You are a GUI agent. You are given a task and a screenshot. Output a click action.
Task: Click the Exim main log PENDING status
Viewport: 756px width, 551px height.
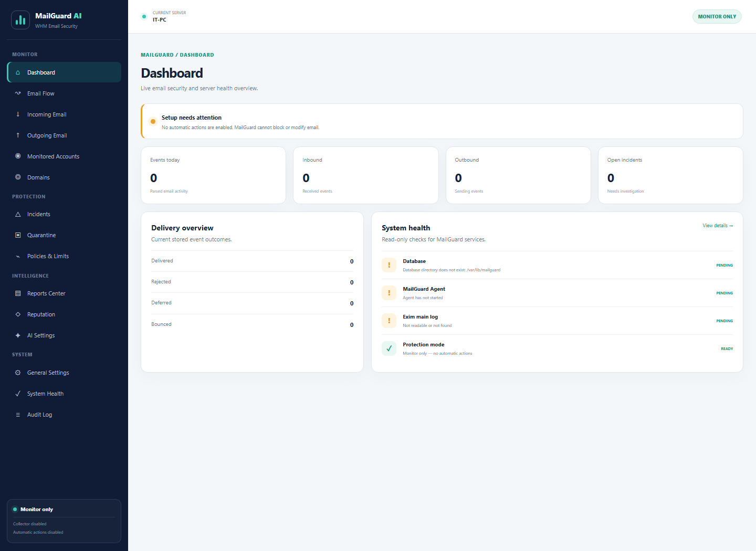(x=724, y=321)
